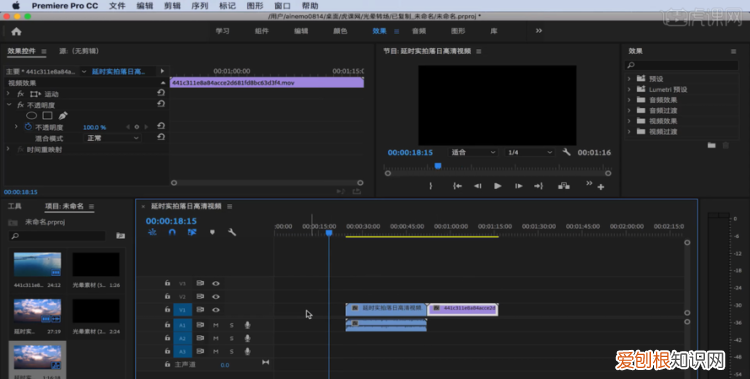Select the rectangle mask tool under Opacity
The image size is (750, 379).
click(x=47, y=116)
